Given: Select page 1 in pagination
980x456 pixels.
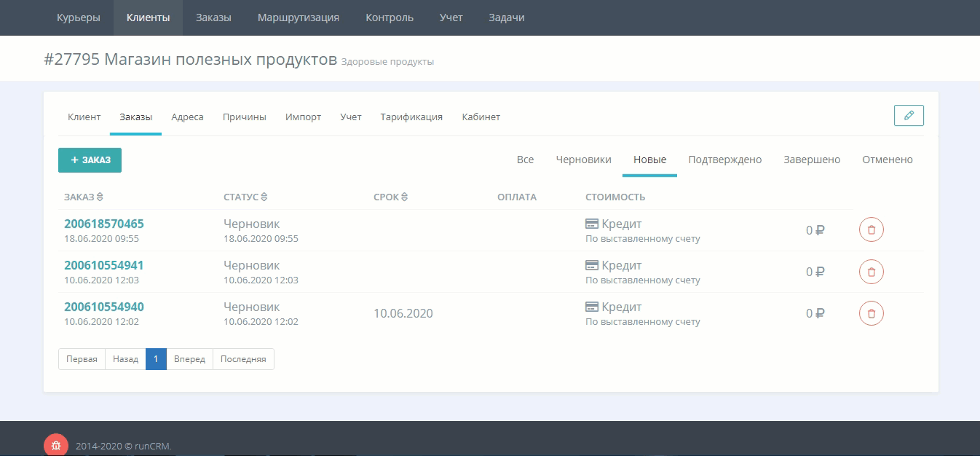Looking at the screenshot, I should coord(156,359).
